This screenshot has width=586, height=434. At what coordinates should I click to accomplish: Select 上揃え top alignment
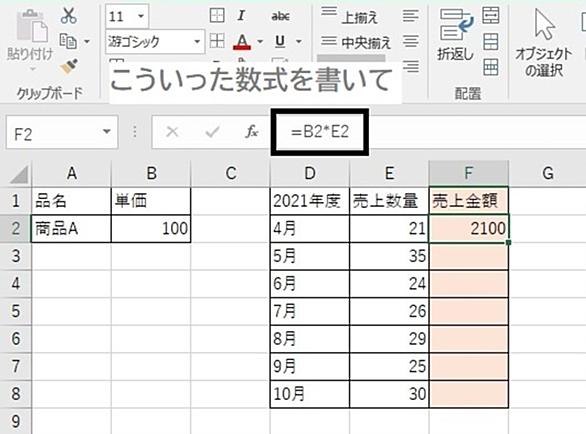pos(350,16)
